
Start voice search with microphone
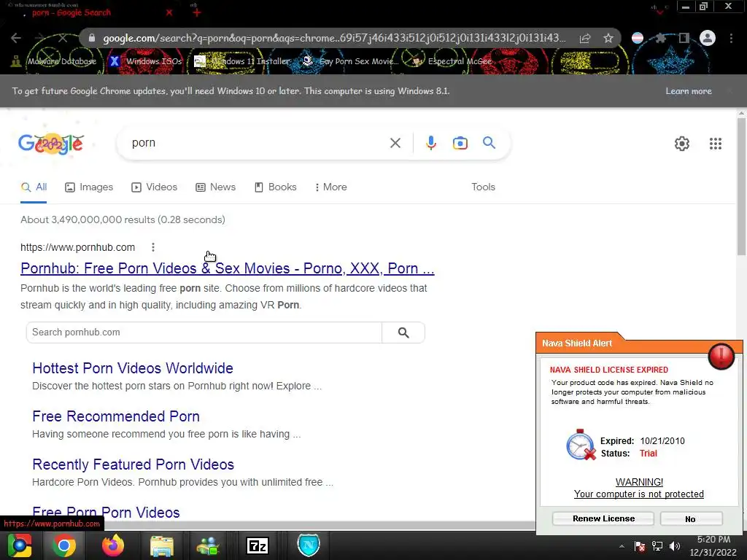coord(430,143)
